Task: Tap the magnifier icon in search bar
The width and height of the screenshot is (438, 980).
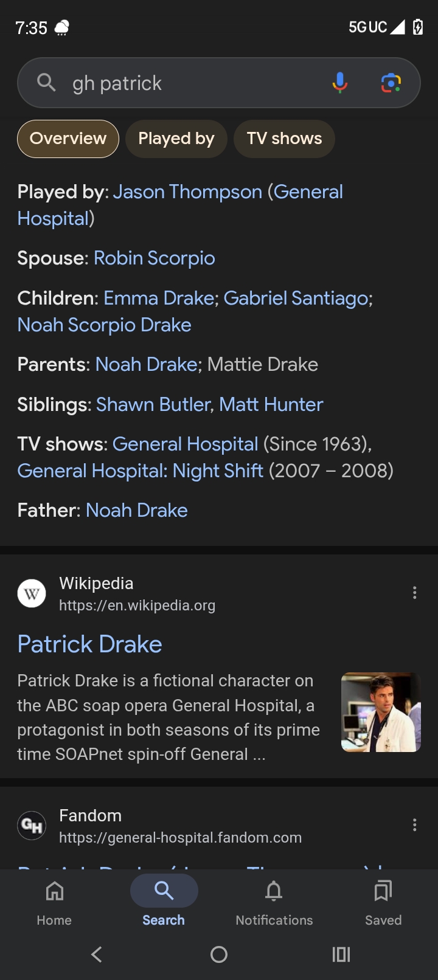Action: click(46, 82)
